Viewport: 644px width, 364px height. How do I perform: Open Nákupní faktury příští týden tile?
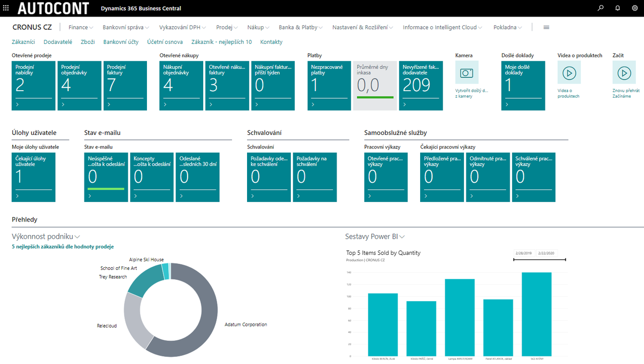273,86
